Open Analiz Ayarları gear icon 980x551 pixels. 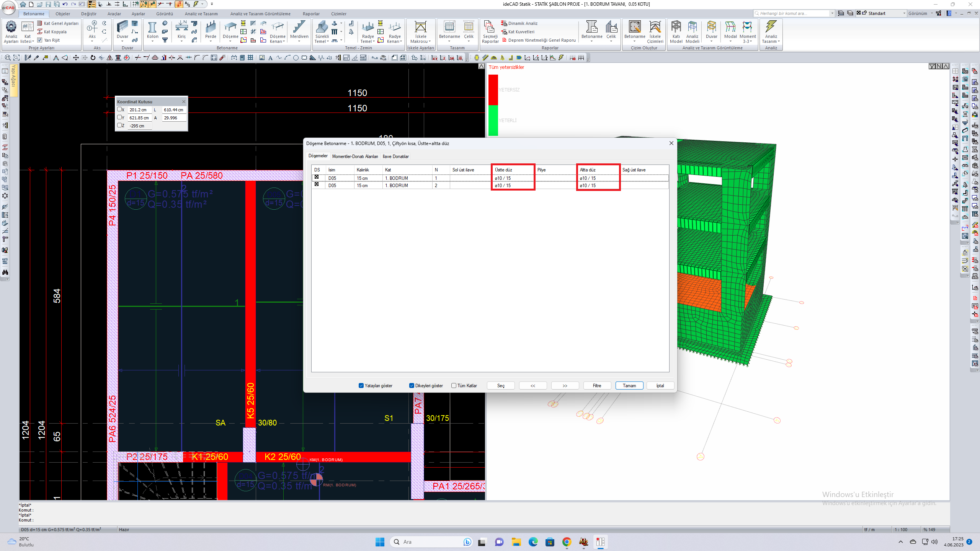[11, 31]
